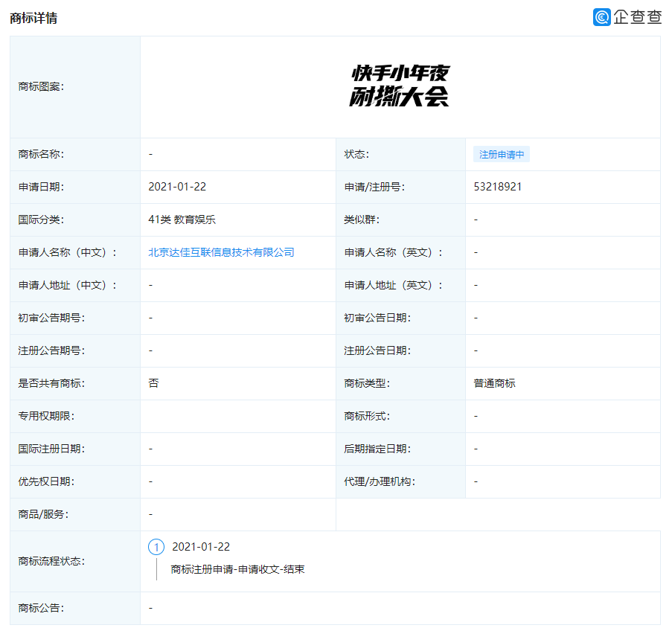
Task: Click the 代理/办理机构 label
Action: [x=380, y=481]
